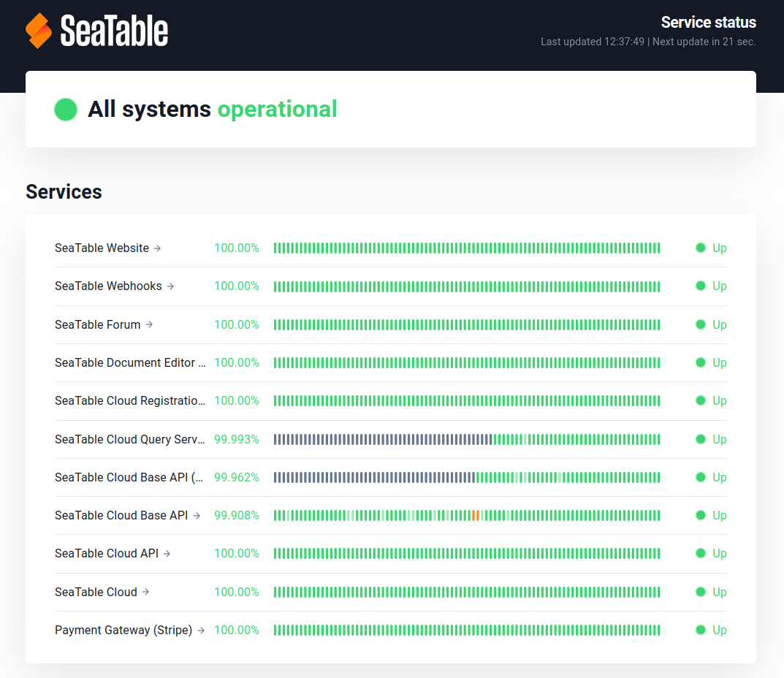
Task: Click the green status dot in the 99.962% row
Action: pyautogui.click(x=701, y=477)
